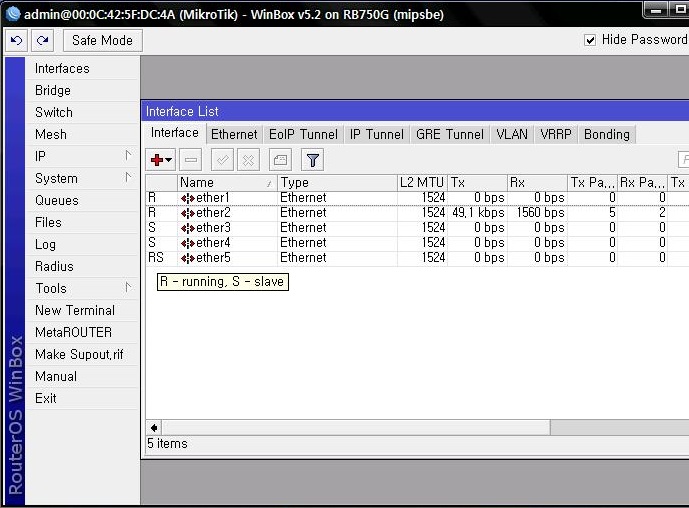689x508 pixels.
Task: Switch to the VRRP tab
Action: (556, 134)
